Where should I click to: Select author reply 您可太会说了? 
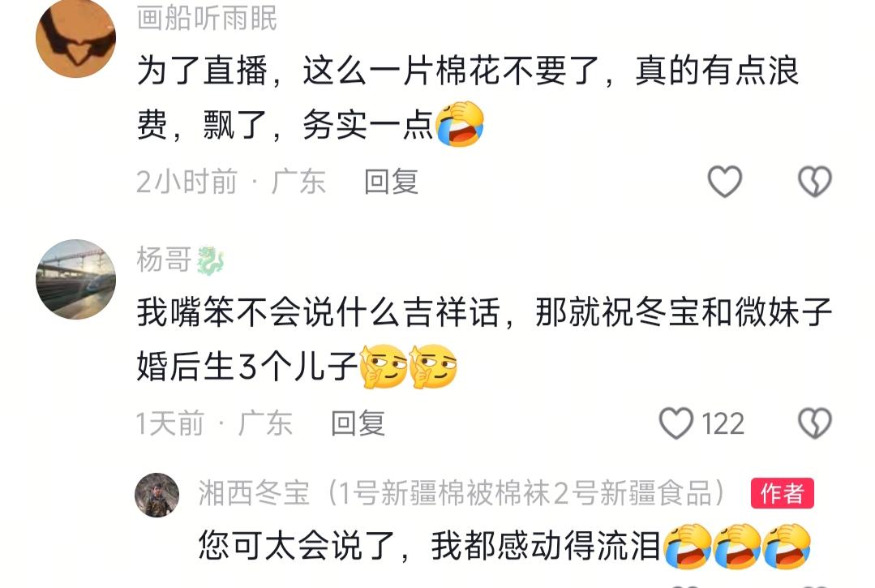pyautogui.click(x=428, y=546)
